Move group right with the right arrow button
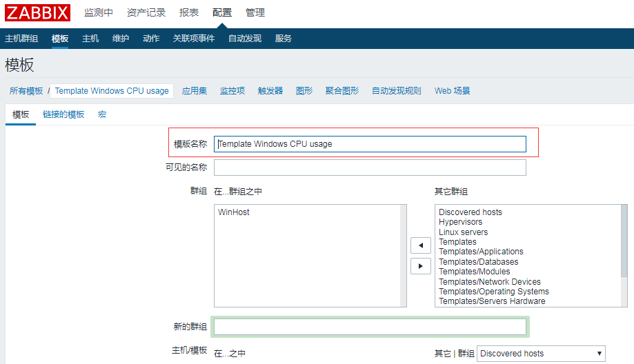Image resolution: width=634 pixels, height=364 pixels. [421, 266]
